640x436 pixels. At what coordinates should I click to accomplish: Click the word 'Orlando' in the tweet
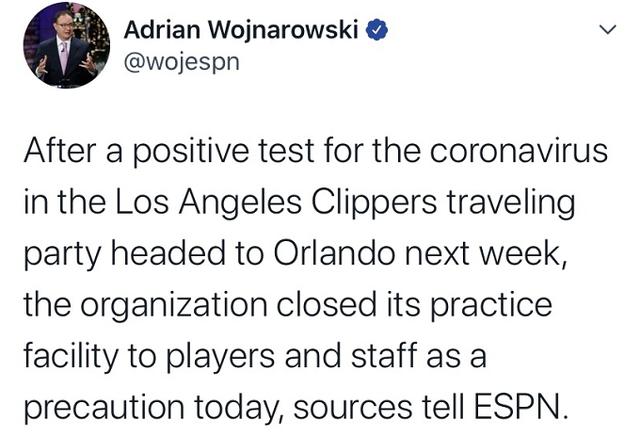click(x=334, y=253)
